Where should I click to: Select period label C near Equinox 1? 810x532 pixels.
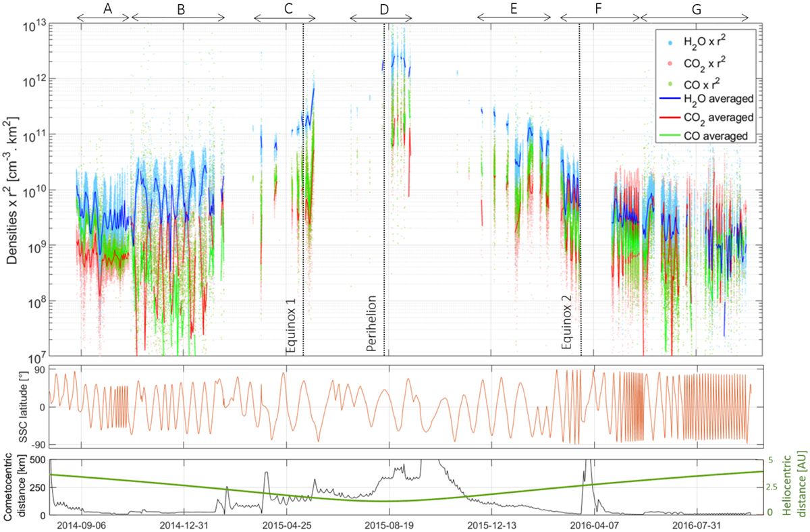point(288,9)
